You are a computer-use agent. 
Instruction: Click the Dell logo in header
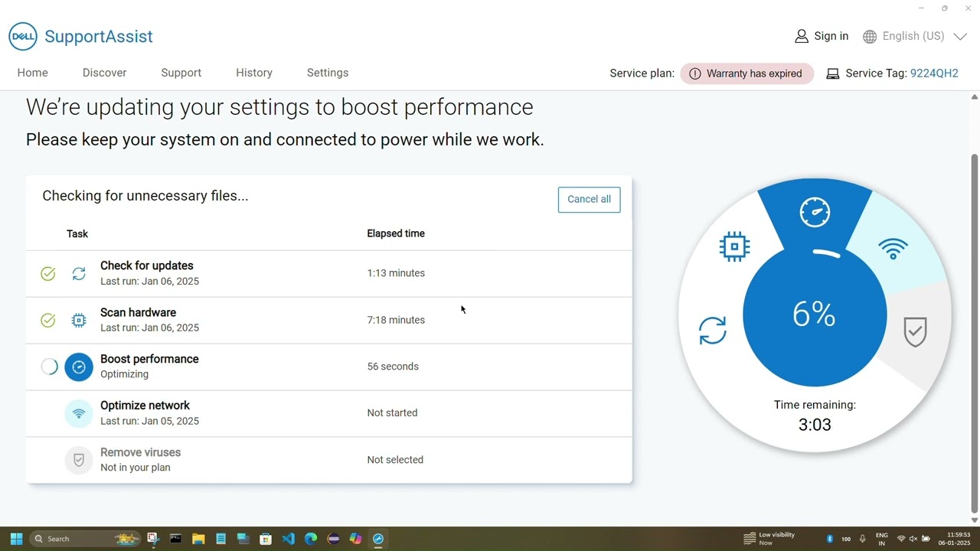coord(23,36)
